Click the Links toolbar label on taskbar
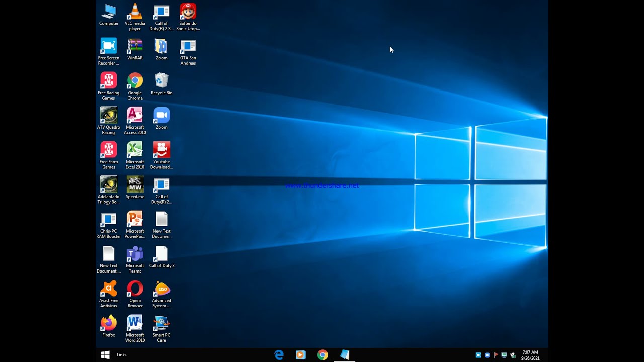The width and height of the screenshot is (644, 362). click(x=122, y=355)
